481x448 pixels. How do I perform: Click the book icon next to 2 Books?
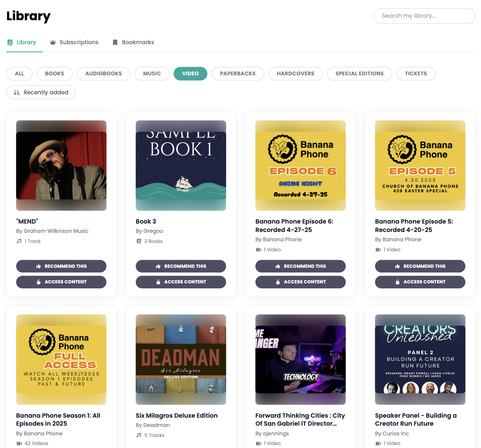tap(139, 241)
